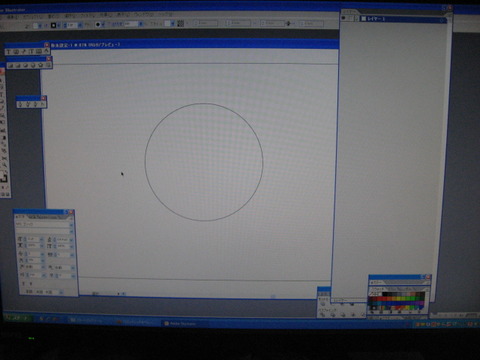Toggle visibility eye of Layer 1
The height and width of the screenshot is (360, 480).
click(x=344, y=18)
